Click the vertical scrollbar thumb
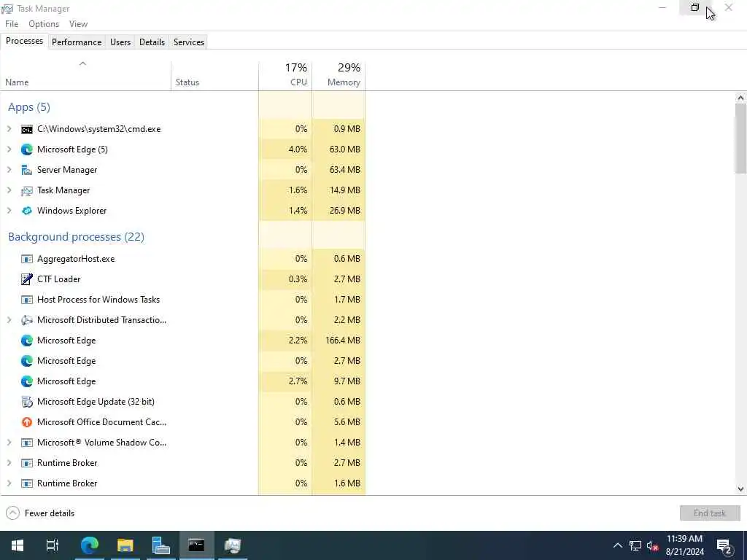The width and height of the screenshot is (747, 560). point(740,138)
